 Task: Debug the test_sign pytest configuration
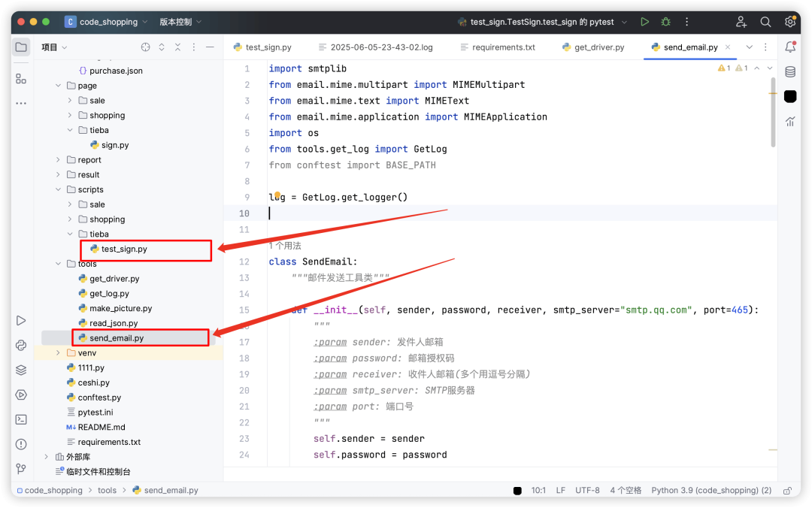[666, 22]
